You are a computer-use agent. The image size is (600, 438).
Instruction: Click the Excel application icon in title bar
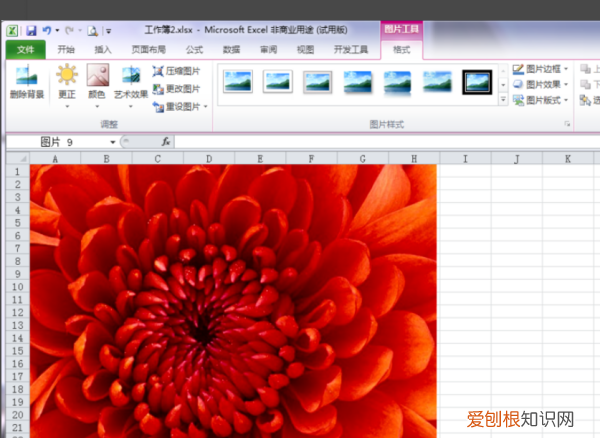point(12,31)
